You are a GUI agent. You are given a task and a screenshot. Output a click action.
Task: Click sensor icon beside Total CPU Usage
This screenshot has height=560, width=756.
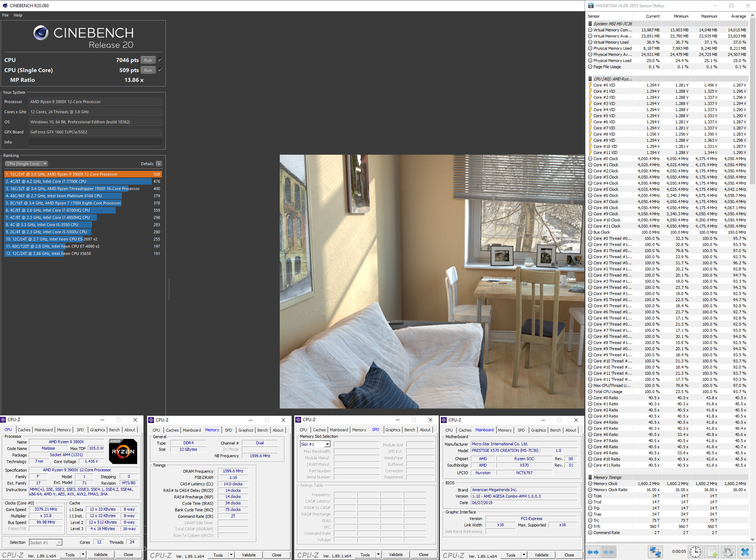590,392
